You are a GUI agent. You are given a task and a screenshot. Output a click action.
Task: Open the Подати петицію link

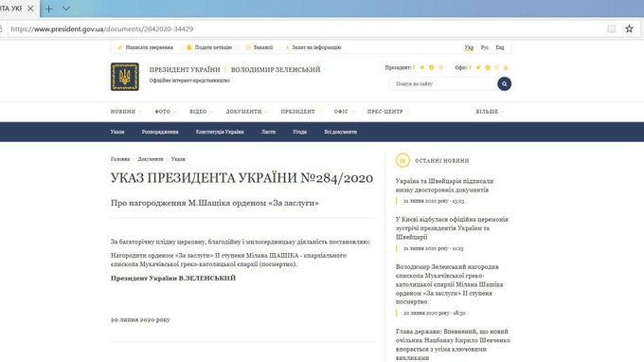point(213,47)
